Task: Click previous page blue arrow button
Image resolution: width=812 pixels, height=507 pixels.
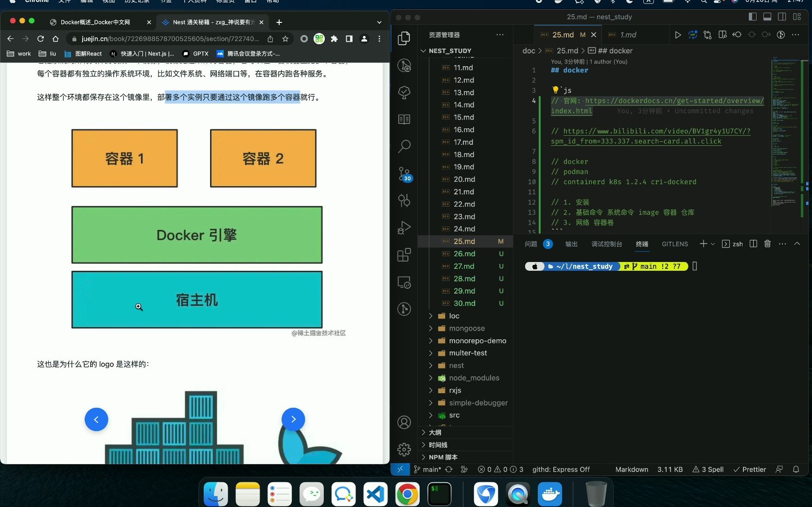Action: (x=96, y=419)
